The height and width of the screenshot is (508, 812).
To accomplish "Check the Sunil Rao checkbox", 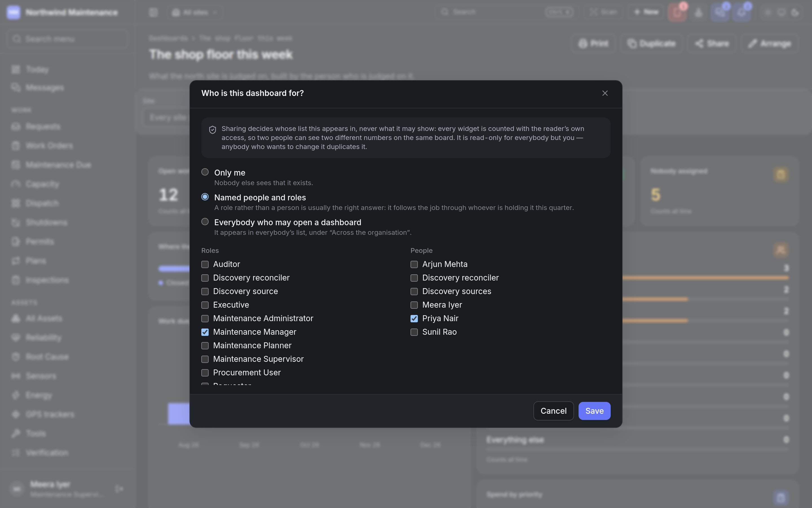I will point(414,332).
